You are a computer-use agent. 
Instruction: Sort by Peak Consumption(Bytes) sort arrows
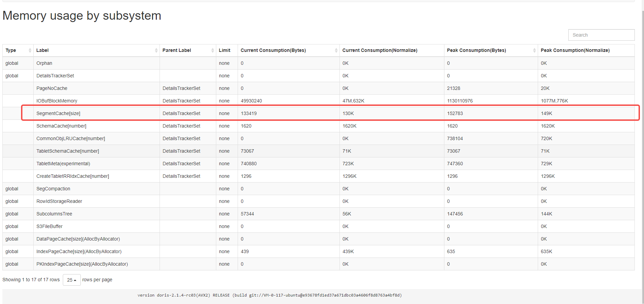coord(534,50)
